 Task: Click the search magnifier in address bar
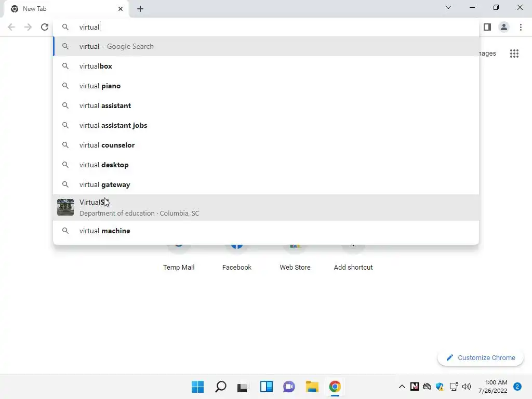65,27
